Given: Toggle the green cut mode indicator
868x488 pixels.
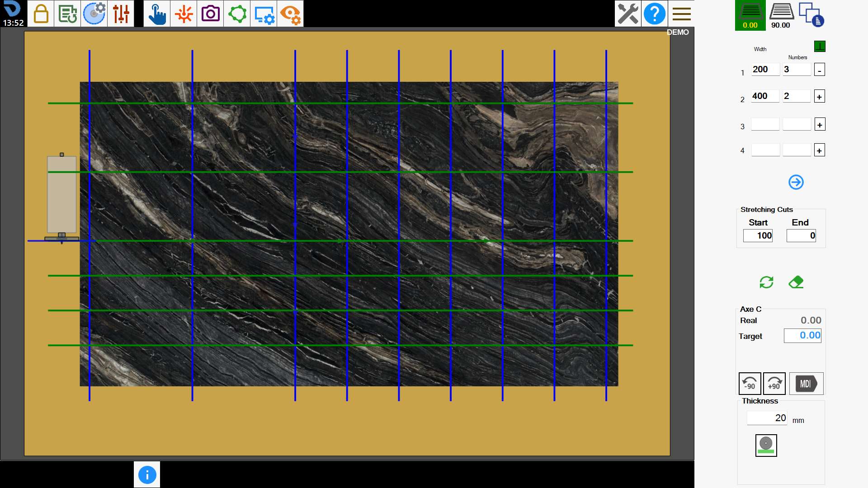Looking at the screenshot, I should pos(820,46).
